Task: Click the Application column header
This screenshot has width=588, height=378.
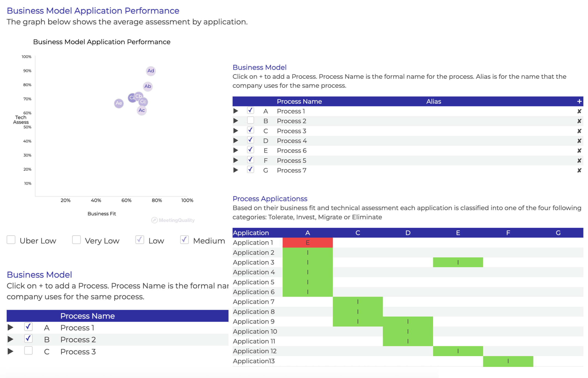Action: click(251, 233)
